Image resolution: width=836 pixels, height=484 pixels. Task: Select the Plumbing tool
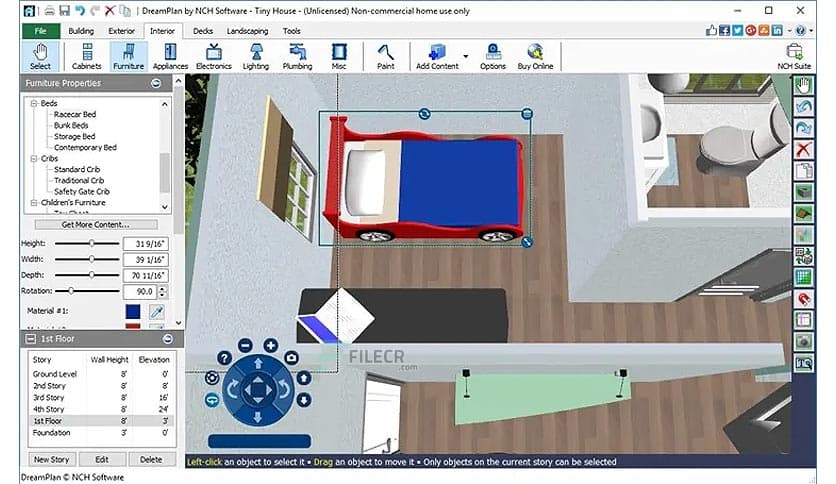point(297,56)
